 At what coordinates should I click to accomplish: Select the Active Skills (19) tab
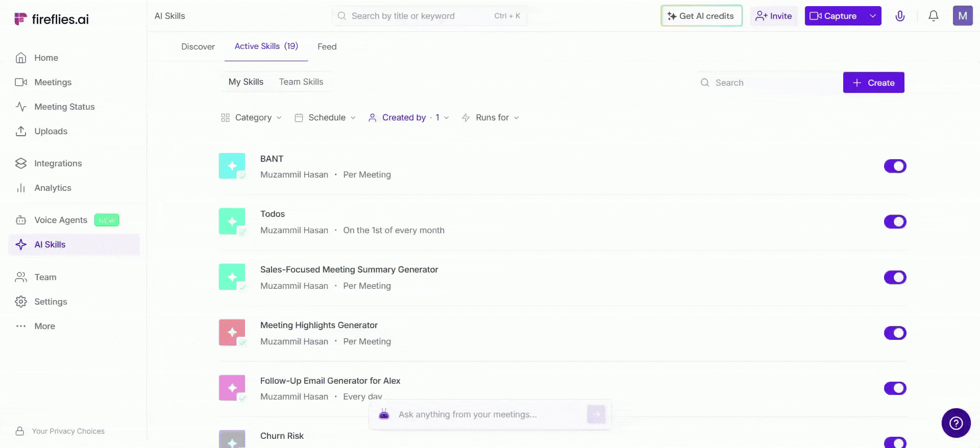click(x=266, y=46)
